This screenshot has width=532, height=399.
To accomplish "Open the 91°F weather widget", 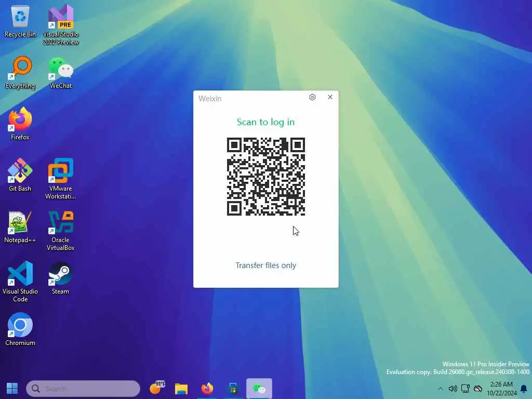I will (157, 388).
